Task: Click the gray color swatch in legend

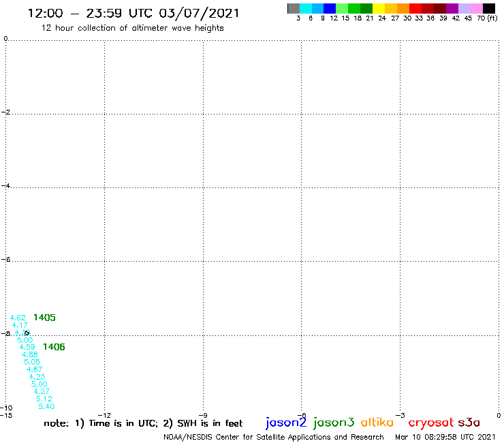Action: pos(294,8)
